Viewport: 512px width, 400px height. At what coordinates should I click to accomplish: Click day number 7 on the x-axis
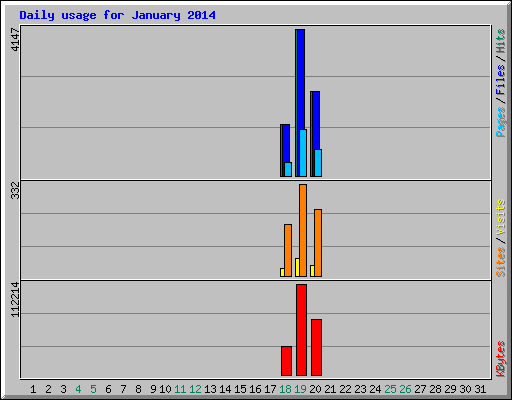[x=123, y=389]
